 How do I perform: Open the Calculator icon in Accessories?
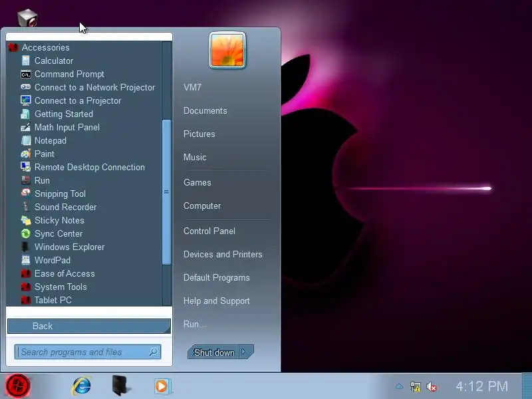coord(26,61)
